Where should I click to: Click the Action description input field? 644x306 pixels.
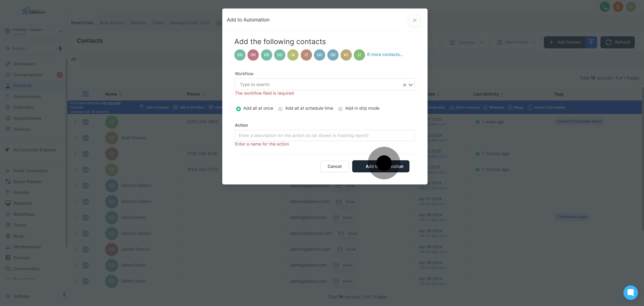[x=324, y=135]
